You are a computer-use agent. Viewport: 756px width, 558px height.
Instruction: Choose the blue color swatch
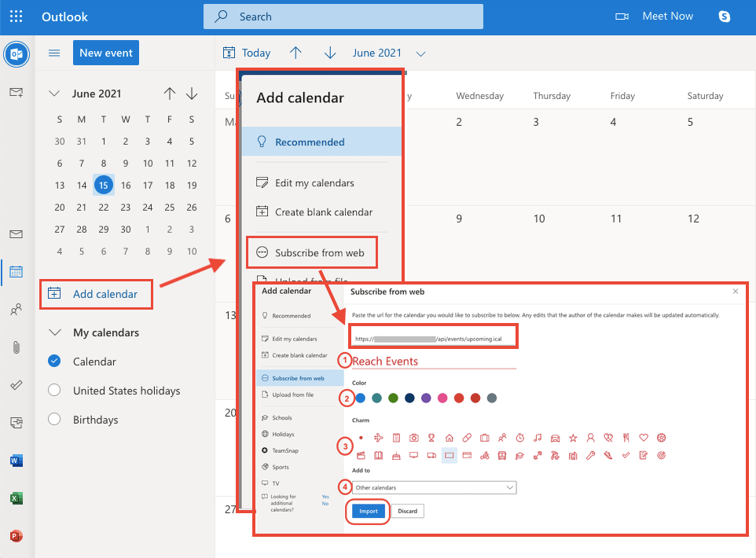coord(360,398)
